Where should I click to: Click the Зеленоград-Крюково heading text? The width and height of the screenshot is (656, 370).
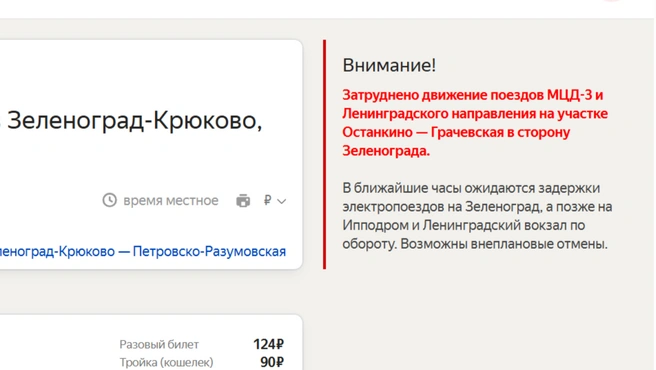click(x=134, y=121)
